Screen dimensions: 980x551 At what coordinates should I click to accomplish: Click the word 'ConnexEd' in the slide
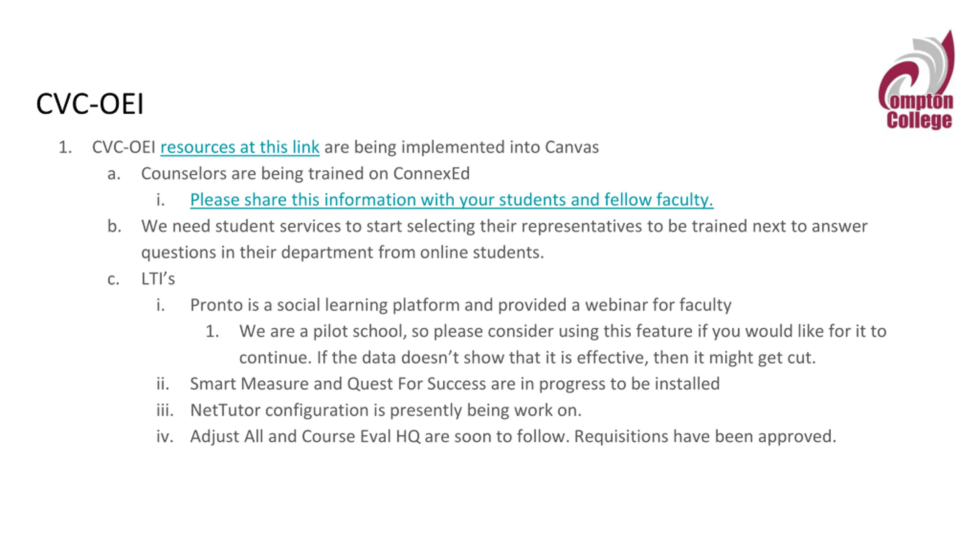coord(431,174)
